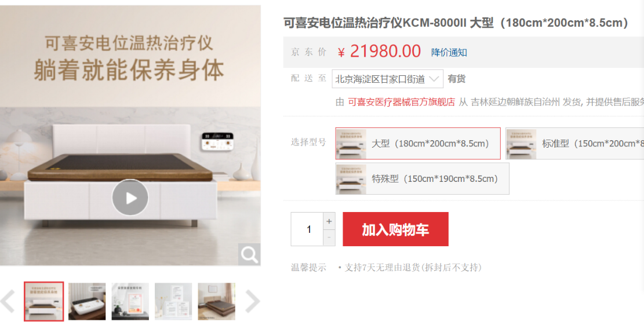View third thumbnail showing certificate

pos(130,301)
